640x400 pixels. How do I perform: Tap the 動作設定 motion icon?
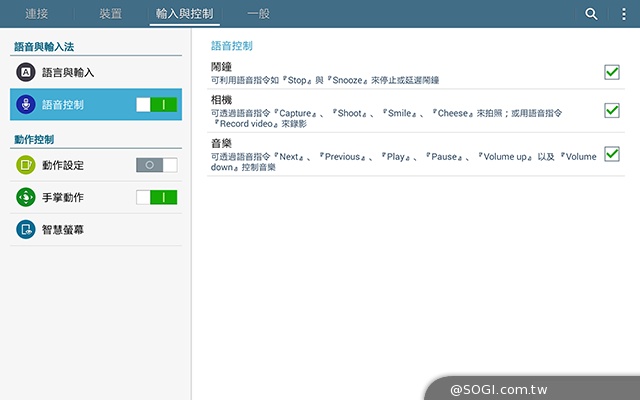click(25, 165)
